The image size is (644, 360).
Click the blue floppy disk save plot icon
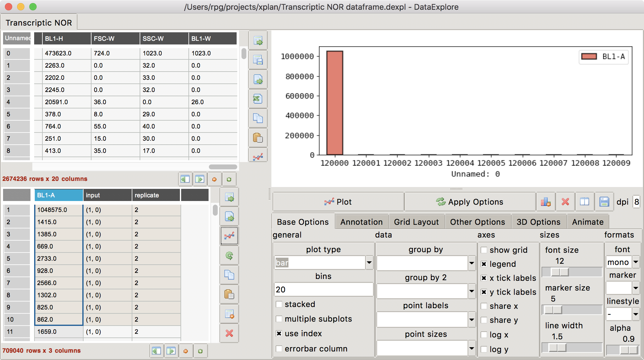point(604,202)
